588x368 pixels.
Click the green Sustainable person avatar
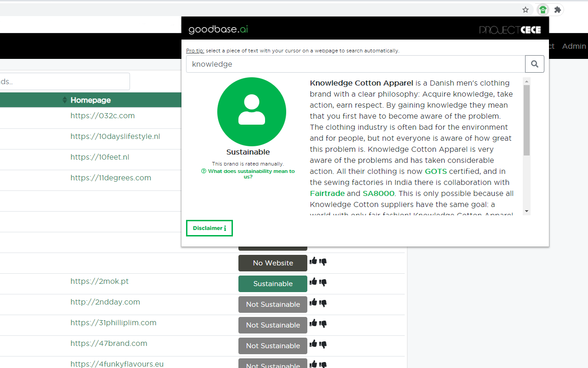pyautogui.click(x=252, y=112)
